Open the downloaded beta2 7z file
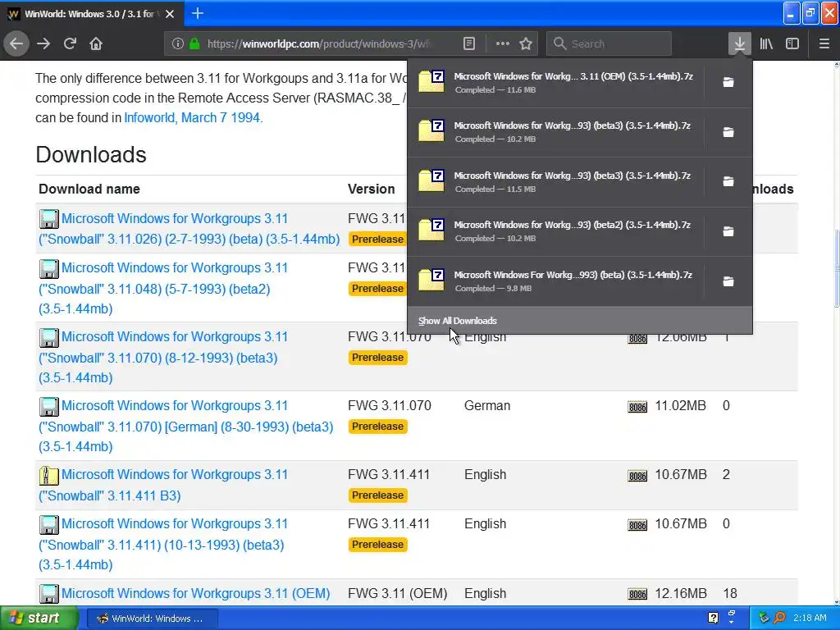Screen dimensions: 840x630 point(555,231)
